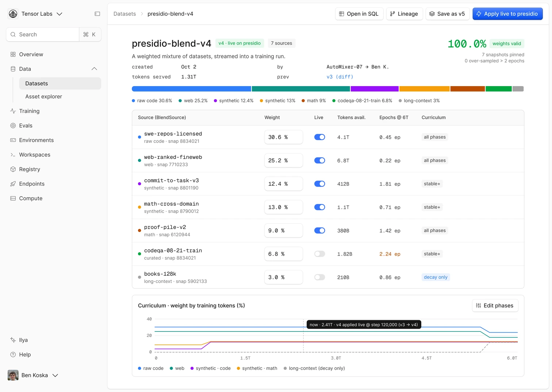
Task: Click the Training pulse icon
Action: click(13, 111)
